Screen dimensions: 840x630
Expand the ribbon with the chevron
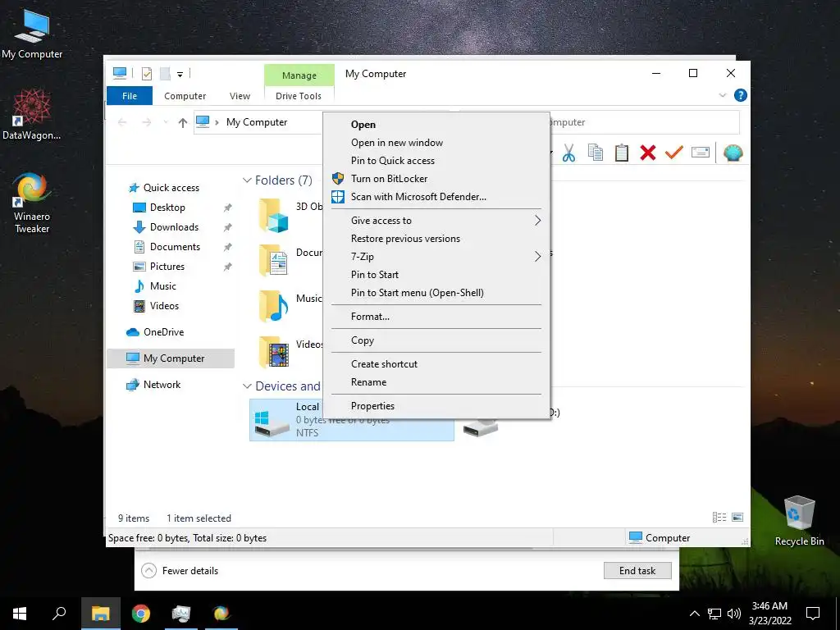[723, 95]
